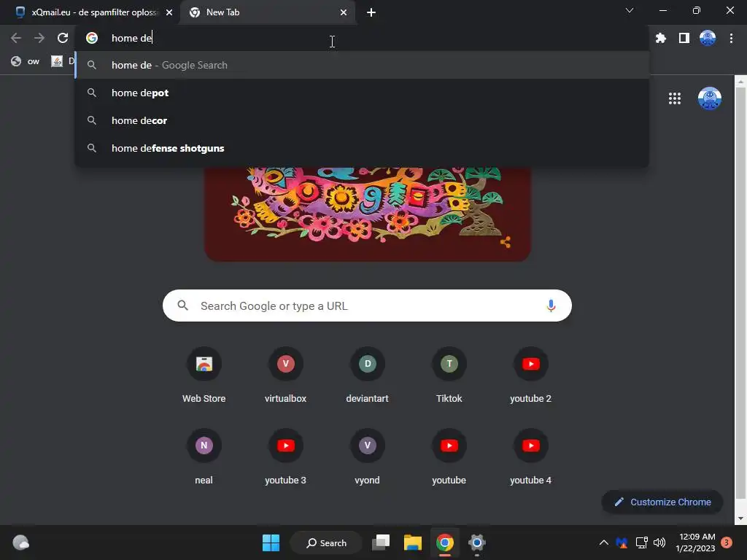Open the tab search dropdown arrow
The height and width of the screenshot is (560, 747).
630,10
